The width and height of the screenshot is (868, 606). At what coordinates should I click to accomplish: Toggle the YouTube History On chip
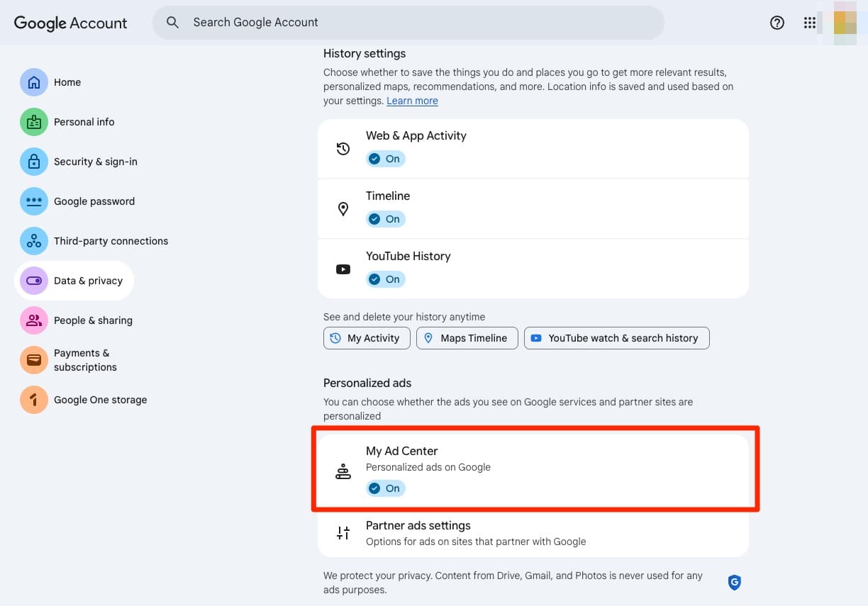pyautogui.click(x=386, y=279)
